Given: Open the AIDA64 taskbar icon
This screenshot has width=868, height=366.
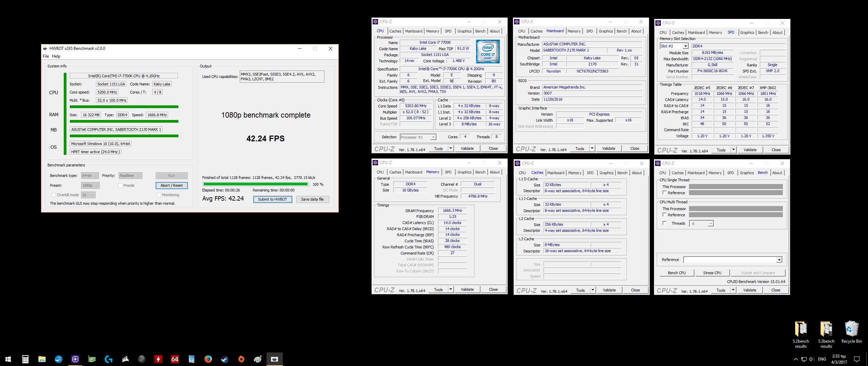Looking at the screenshot, I should click(x=175, y=359).
